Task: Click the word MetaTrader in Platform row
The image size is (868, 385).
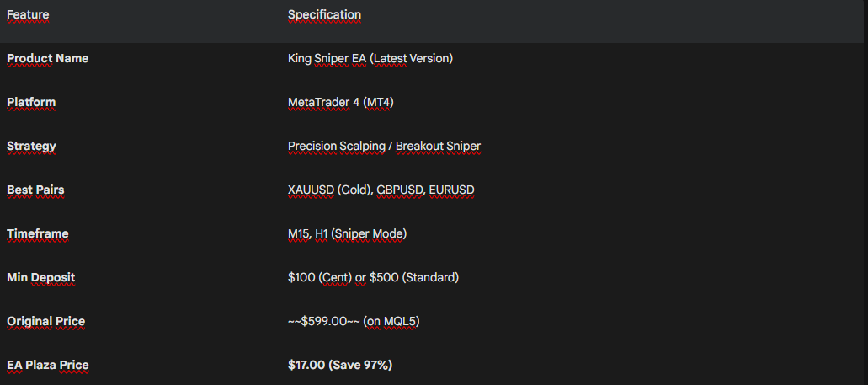Action: tap(319, 103)
